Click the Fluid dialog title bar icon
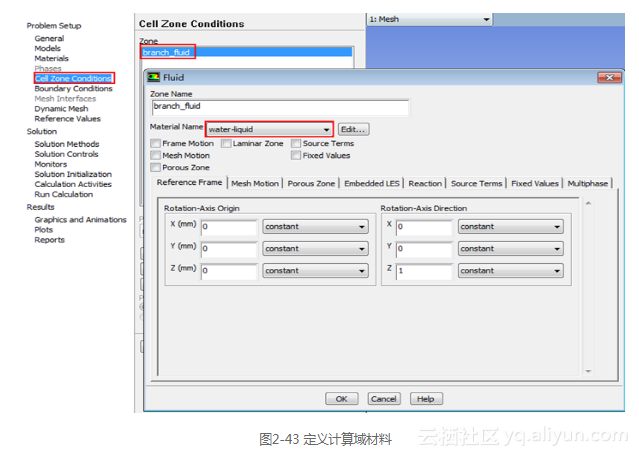Image resolution: width=639 pixels, height=457 pixels. coord(153,77)
